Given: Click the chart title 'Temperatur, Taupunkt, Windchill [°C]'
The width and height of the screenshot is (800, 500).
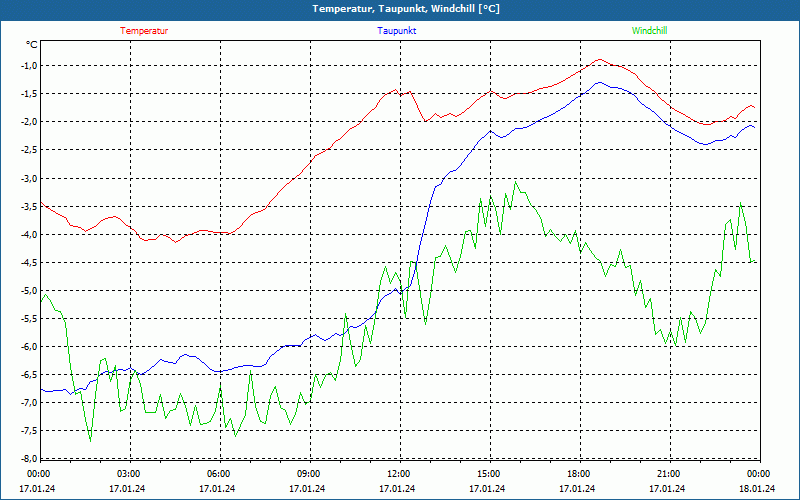Looking at the screenshot, I should pyautogui.click(x=406, y=9).
